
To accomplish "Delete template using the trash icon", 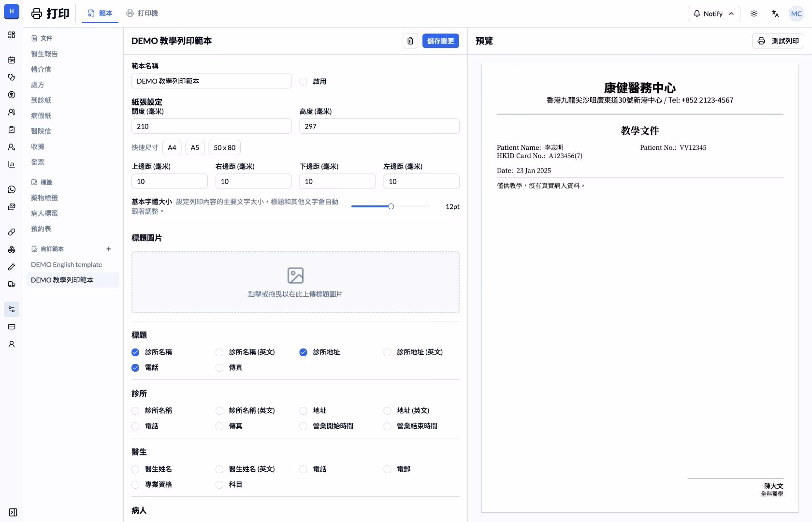I will click(410, 41).
